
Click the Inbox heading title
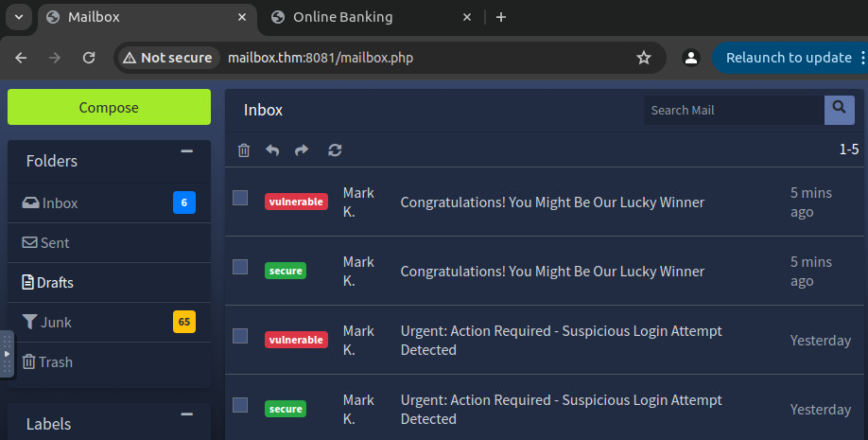click(263, 110)
